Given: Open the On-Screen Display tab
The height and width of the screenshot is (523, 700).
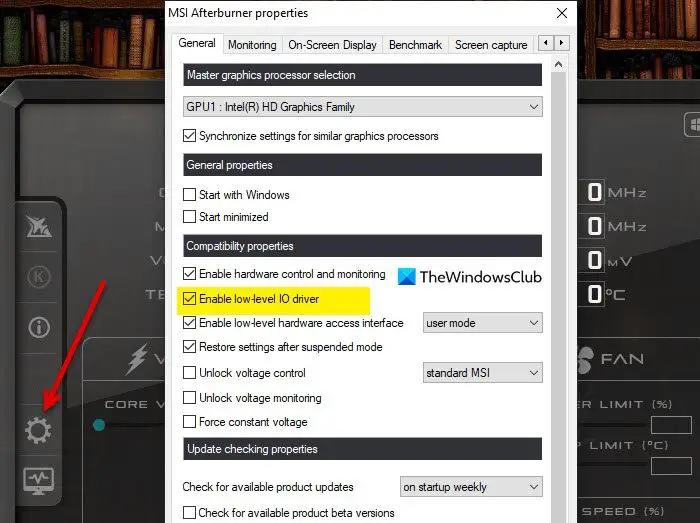Looking at the screenshot, I should 332,45.
